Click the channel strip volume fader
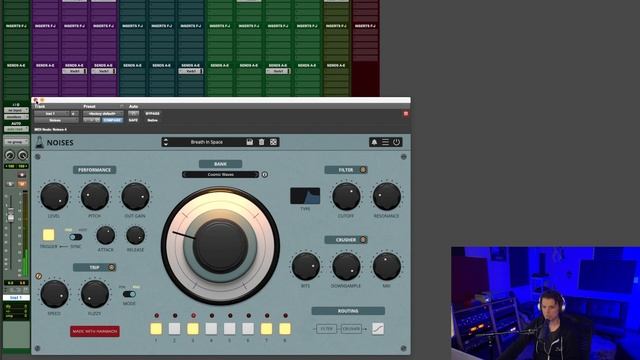This screenshot has width=640, height=360. point(11,216)
